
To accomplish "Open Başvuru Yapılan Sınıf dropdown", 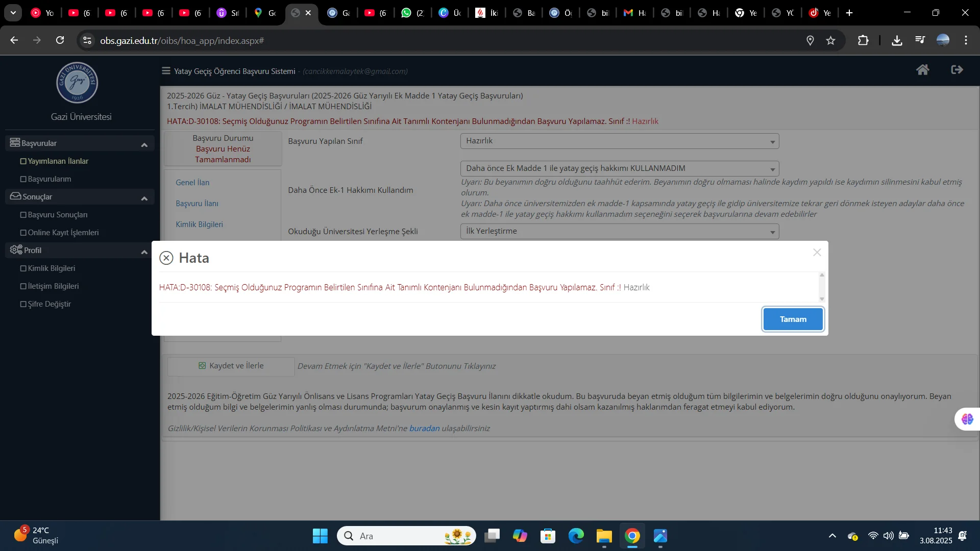I will (x=619, y=141).
